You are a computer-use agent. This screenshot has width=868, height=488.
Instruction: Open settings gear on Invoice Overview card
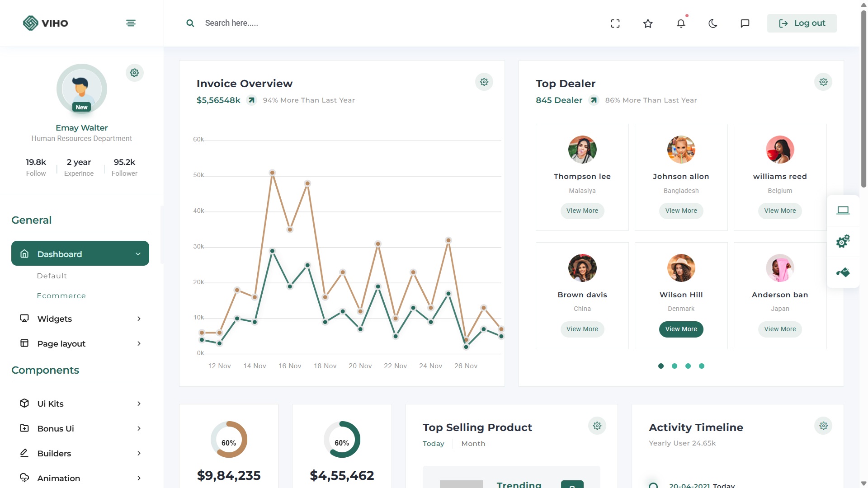coord(484,82)
